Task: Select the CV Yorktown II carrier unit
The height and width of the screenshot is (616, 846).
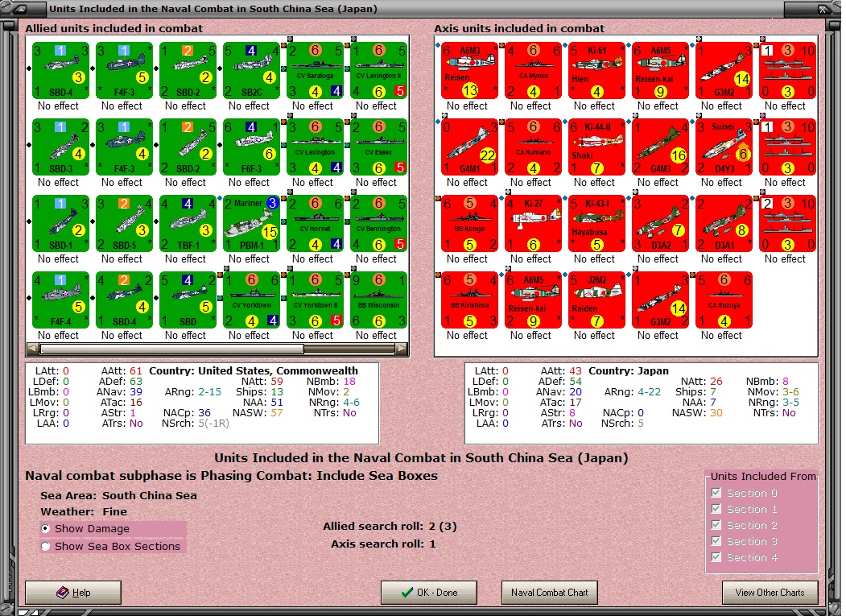Action: [x=315, y=300]
